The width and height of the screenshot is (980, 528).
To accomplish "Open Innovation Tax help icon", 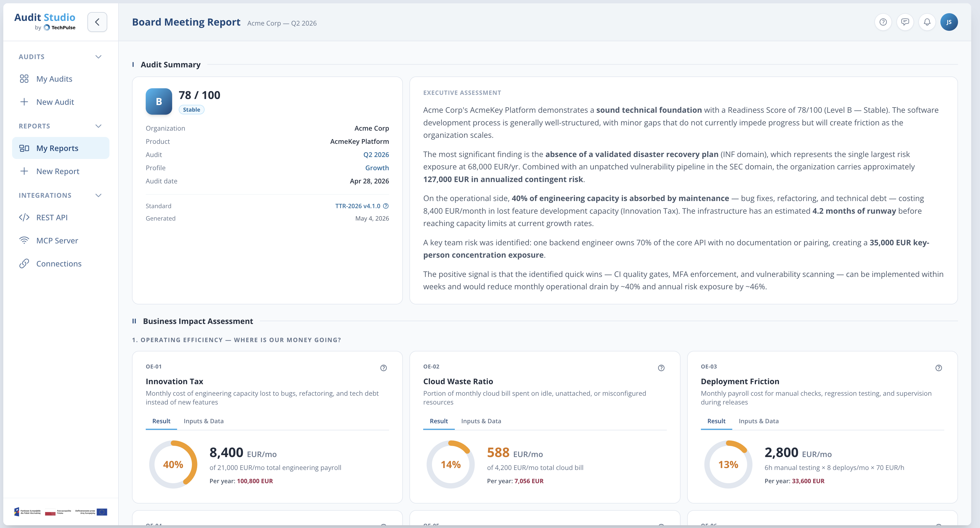I will 384,368.
